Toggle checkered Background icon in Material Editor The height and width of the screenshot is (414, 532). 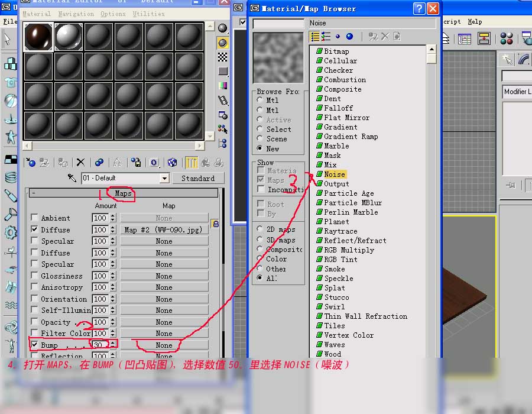click(x=223, y=57)
